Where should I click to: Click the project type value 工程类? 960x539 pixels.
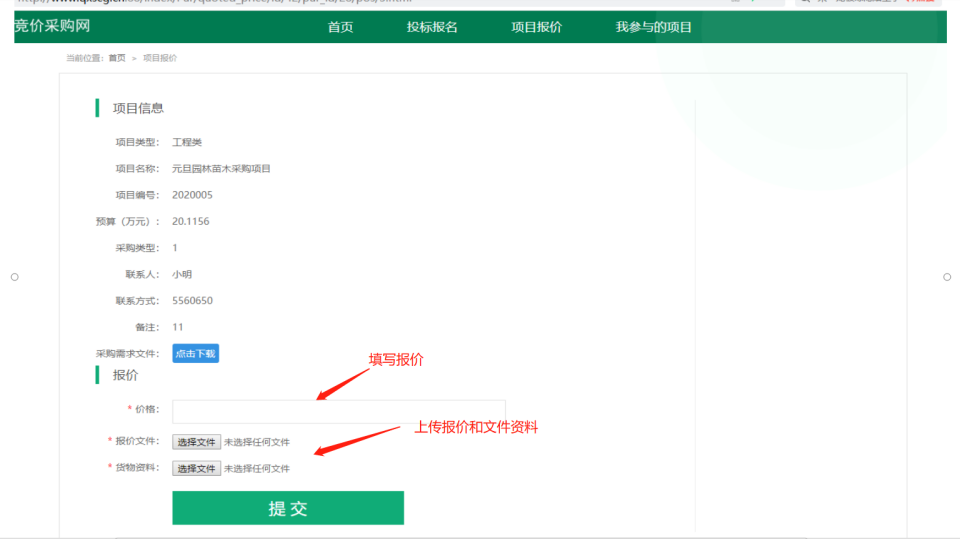pos(187,142)
